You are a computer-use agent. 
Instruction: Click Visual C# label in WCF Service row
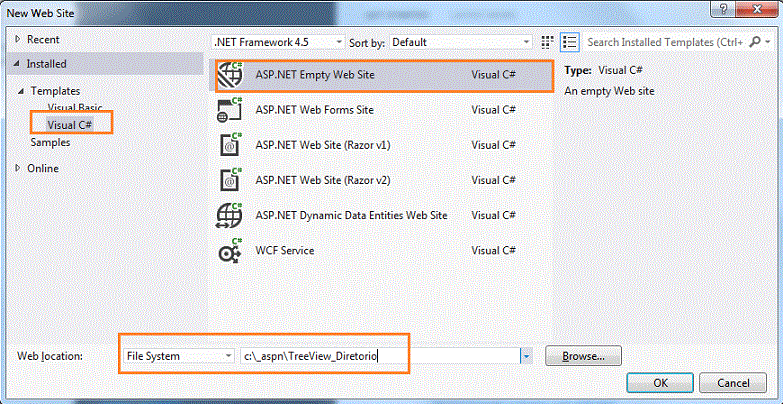[493, 250]
